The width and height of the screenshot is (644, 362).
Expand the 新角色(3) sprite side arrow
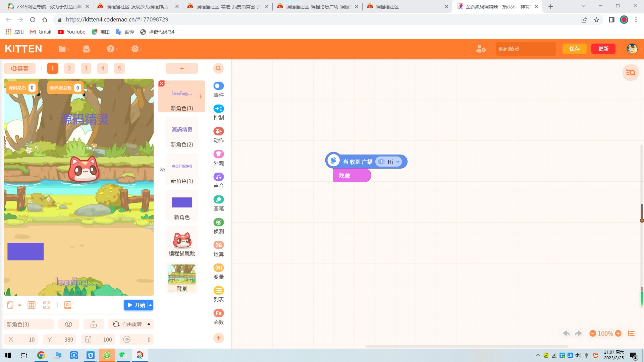(x=201, y=97)
